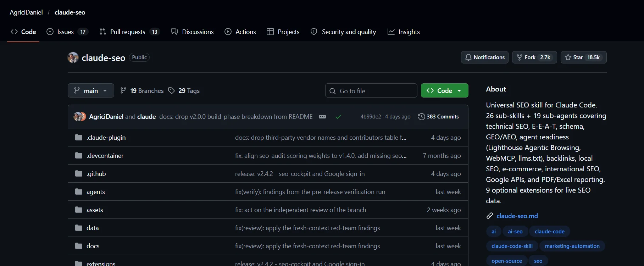Image resolution: width=644 pixels, height=266 pixels.
Task: Click the folder icon next to agents
Action: (x=79, y=192)
